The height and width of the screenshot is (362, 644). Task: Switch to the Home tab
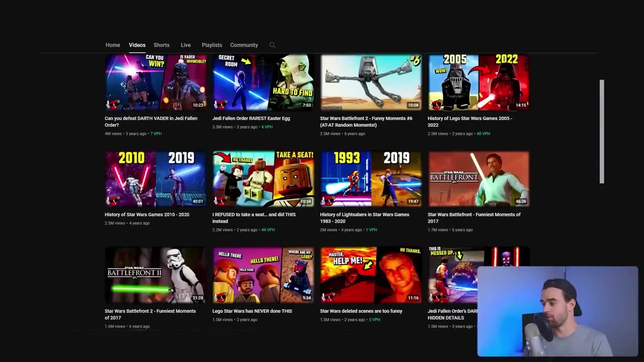click(x=113, y=45)
